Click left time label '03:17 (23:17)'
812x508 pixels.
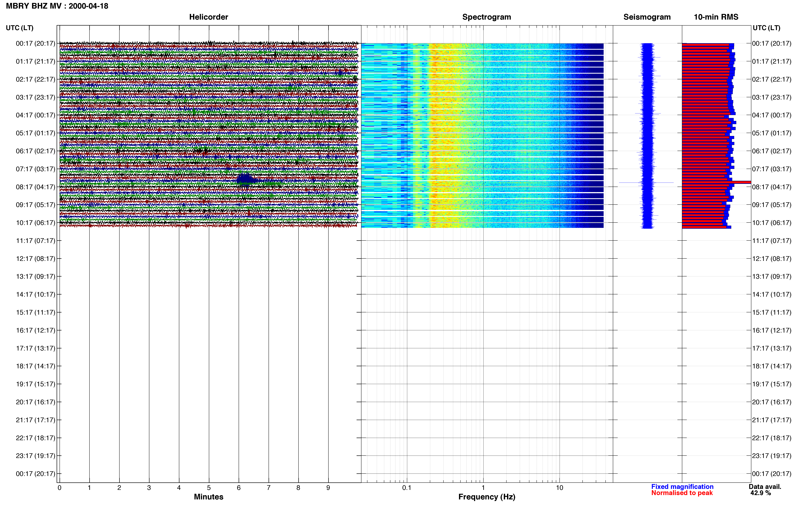(35, 97)
